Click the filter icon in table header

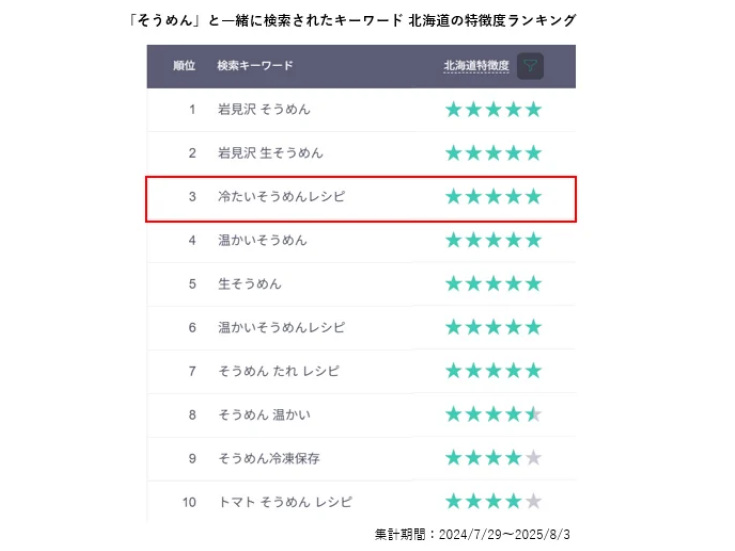530,66
